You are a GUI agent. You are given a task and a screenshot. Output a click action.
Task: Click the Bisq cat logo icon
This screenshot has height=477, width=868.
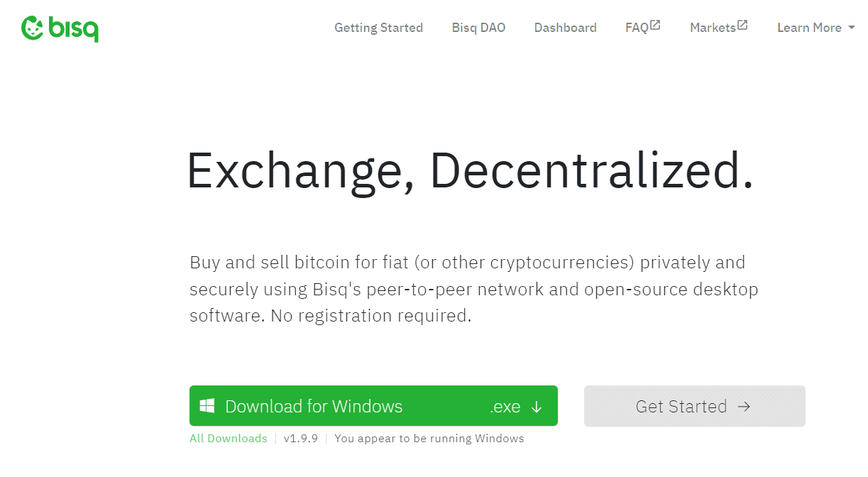click(33, 28)
